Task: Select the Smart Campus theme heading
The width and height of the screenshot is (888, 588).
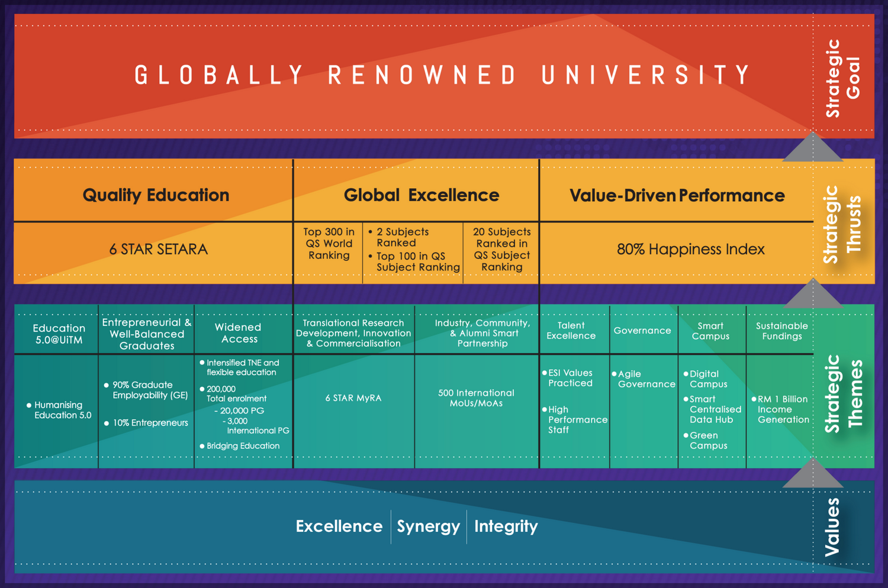Action: point(710,331)
